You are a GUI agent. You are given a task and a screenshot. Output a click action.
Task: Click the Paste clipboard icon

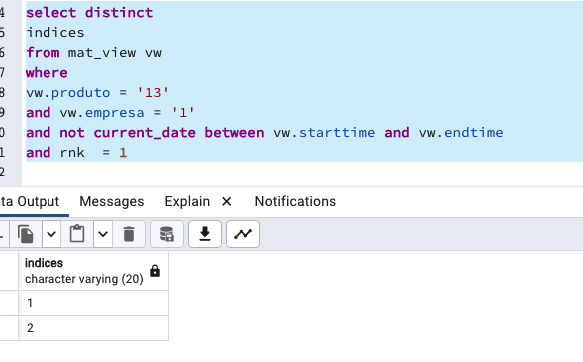click(x=77, y=234)
